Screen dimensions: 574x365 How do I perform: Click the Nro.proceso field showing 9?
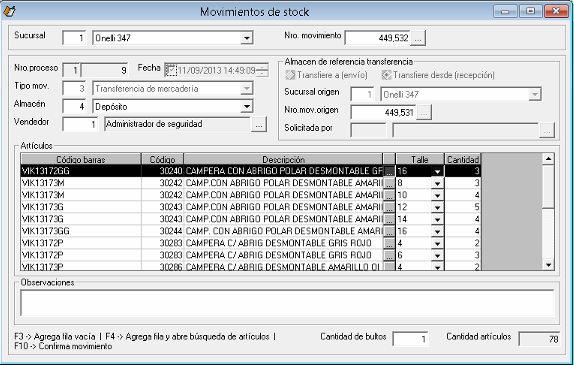(x=104, y=70)
